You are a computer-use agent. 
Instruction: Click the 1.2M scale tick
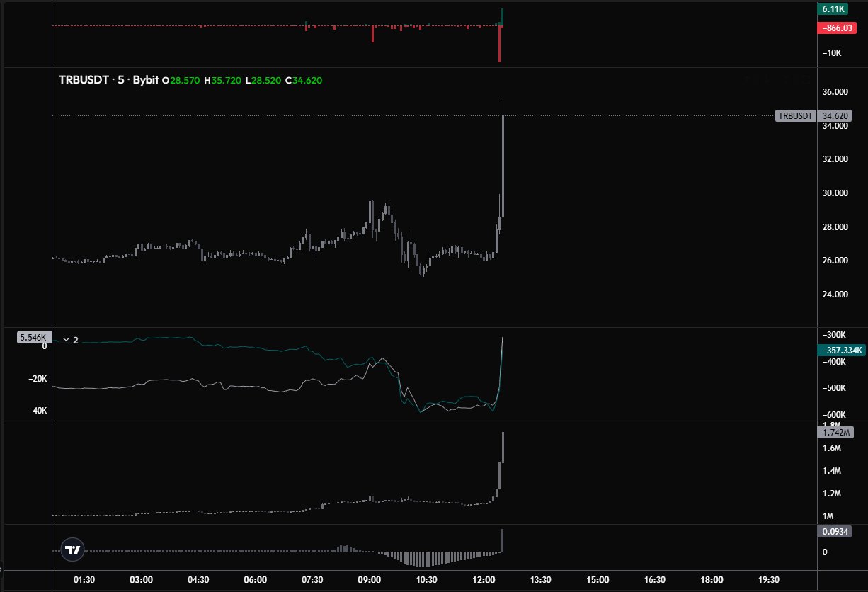point(831,494)
